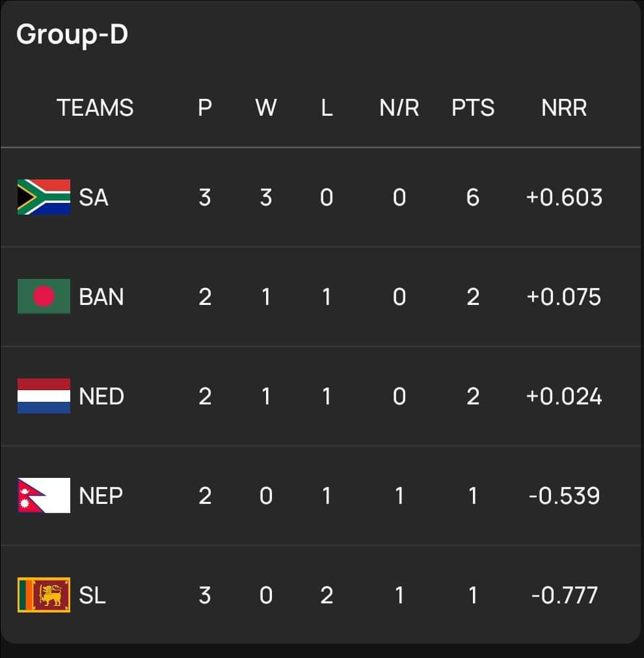
Task: Open the NEP team entry
Action: tap(101, 495)
